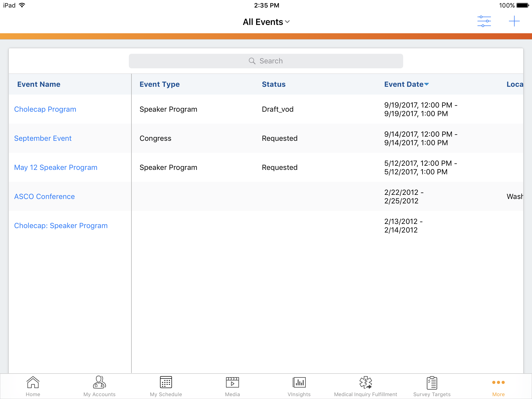Open Survey Targets tab
The width and height of the screenshot is (532, 399).
pyautogui.click(x=432, y=386)
